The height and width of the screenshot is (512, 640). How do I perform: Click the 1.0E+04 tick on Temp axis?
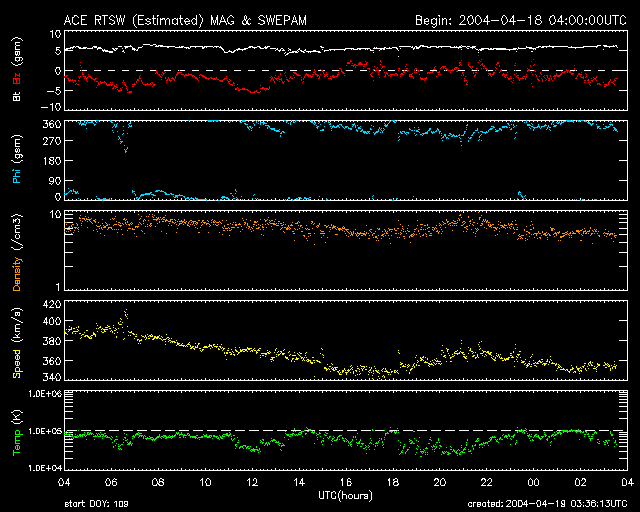coord(40,467)
